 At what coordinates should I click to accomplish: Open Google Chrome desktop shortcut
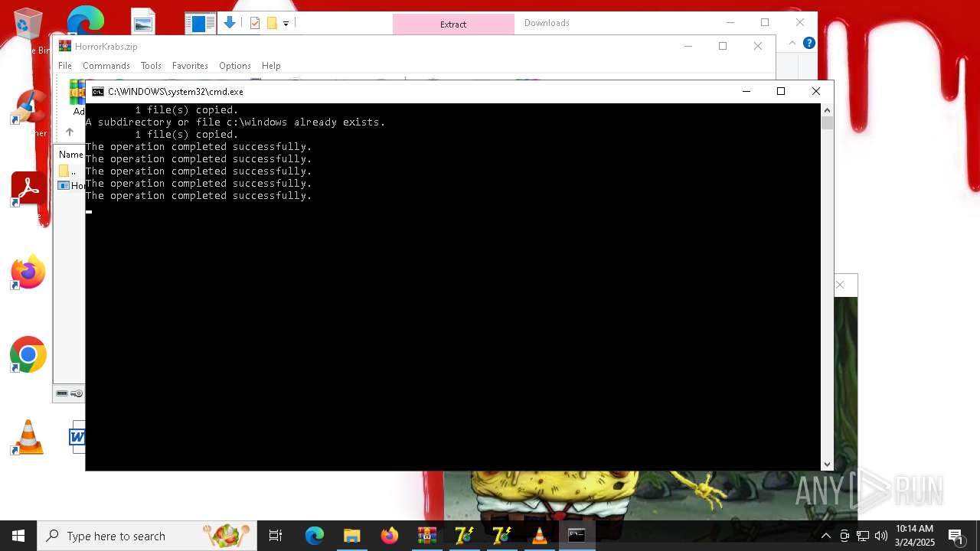click(x=28, y=355)
